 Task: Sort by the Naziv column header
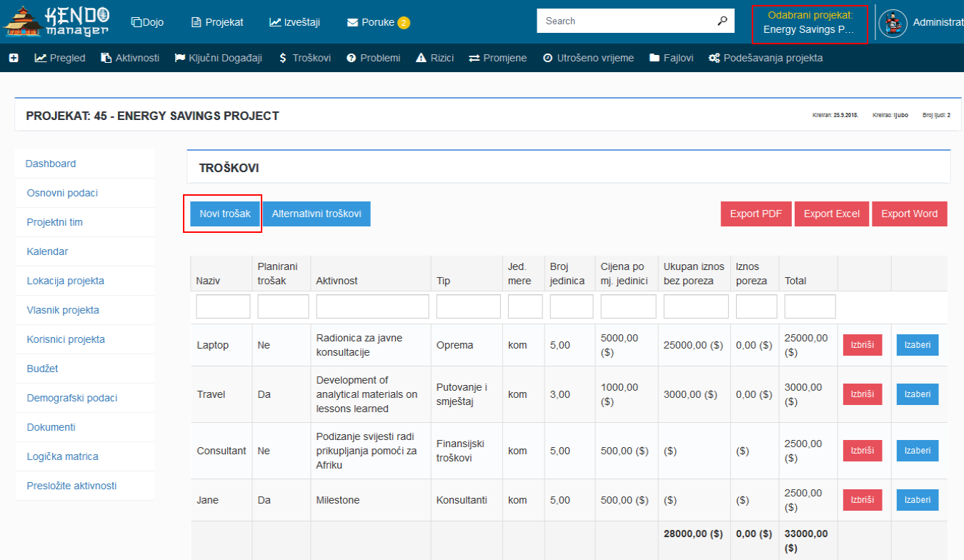pyautogui.click(x=208, y=281)
